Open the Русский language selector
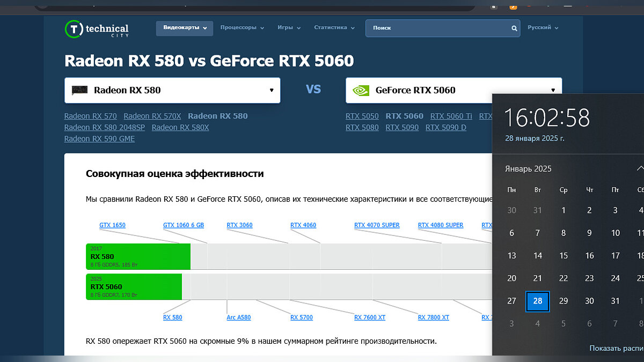Image resolution: width=644 pixels, height=362 pixels. pyautogui.click(x=543, y=28)
